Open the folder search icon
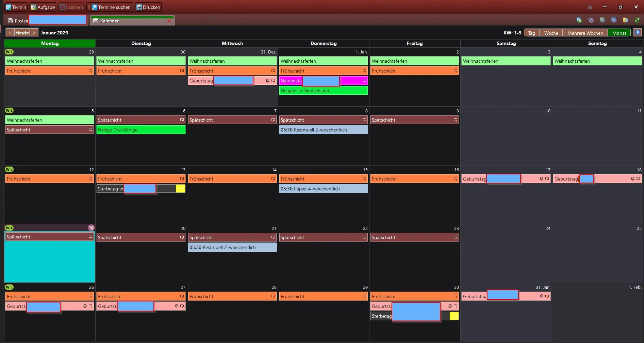This screenshot has height=343, width=644. click(625, 20)
